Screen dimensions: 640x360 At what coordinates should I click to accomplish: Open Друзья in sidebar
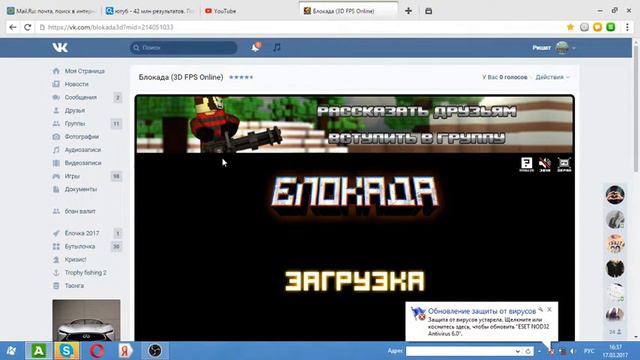[75, 110]
